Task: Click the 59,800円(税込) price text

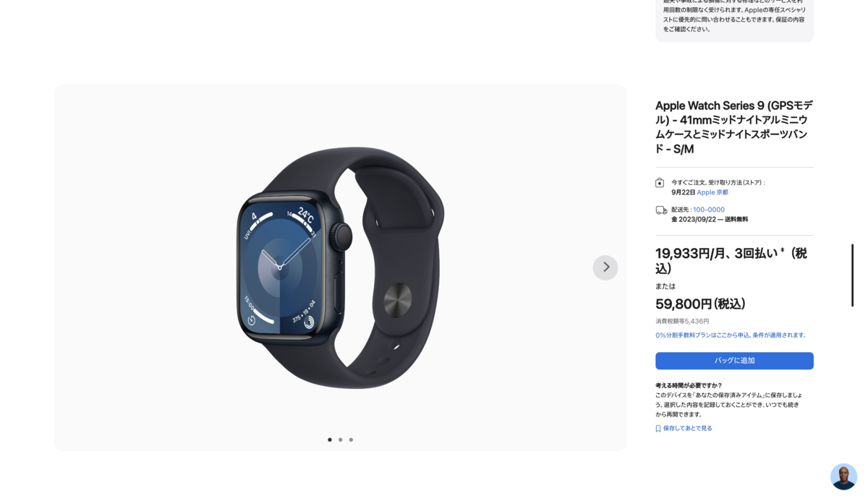Action: [x=700, y=304]
